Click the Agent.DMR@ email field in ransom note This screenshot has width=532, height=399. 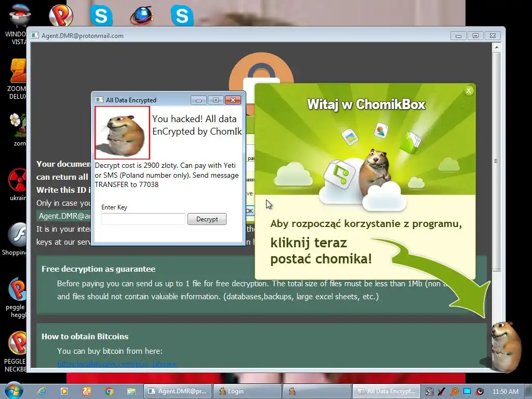(x=64, y=216)
